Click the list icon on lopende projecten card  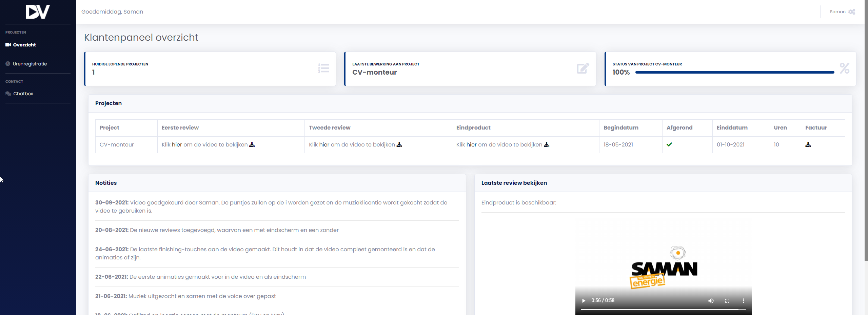323,68
